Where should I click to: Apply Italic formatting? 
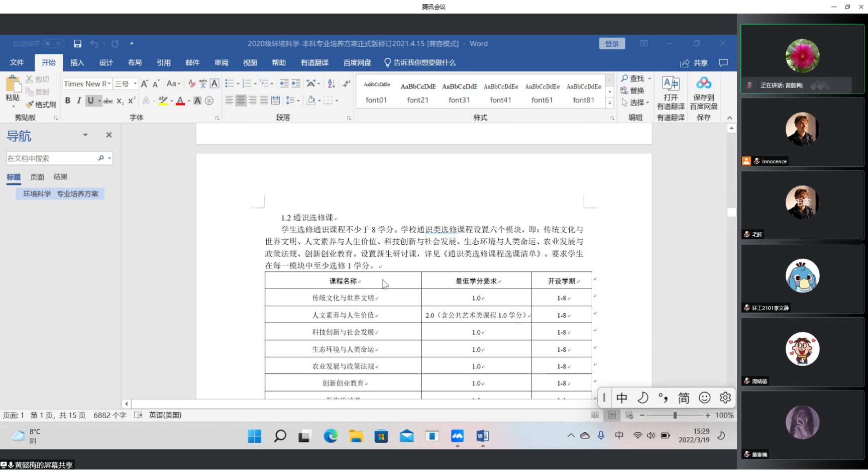(x=79, y=101)
